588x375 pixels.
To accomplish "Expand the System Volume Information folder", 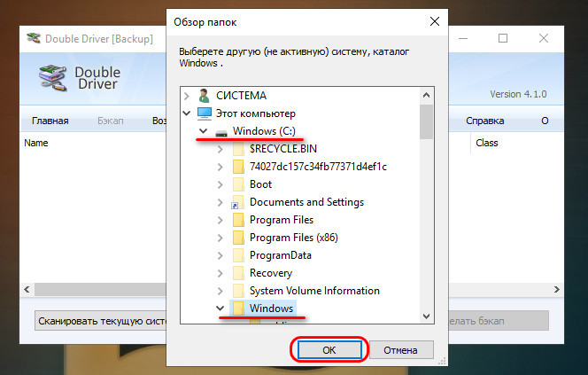I will pos(220,291).
